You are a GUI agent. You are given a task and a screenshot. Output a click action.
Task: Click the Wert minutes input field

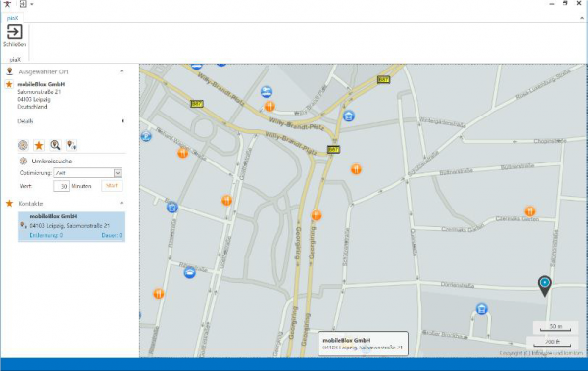pos(61,186)
